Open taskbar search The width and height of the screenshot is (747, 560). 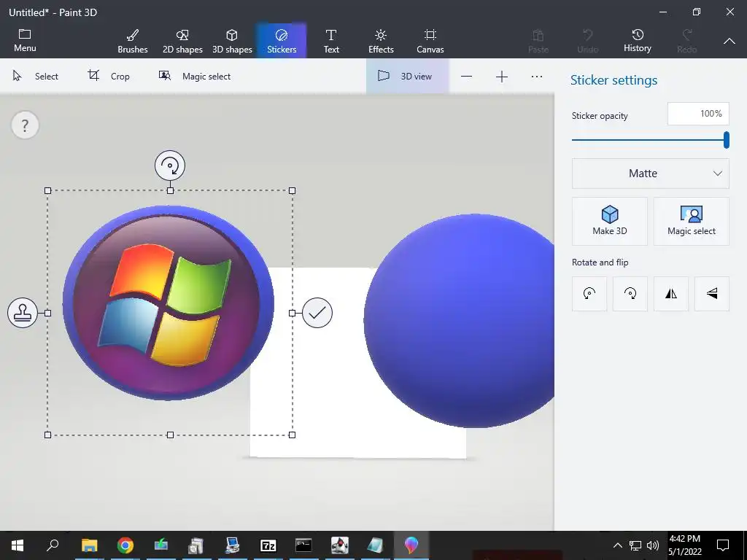53,545
